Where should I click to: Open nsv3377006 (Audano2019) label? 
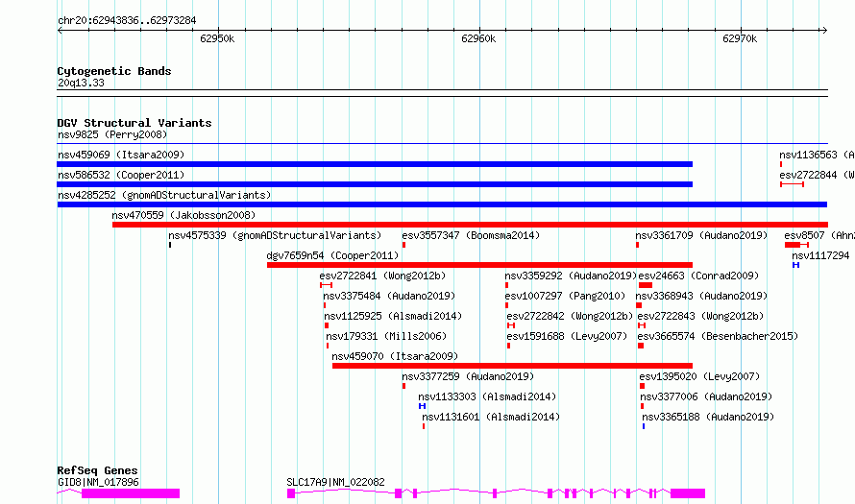pyautogui.click(x=706, y=396)
